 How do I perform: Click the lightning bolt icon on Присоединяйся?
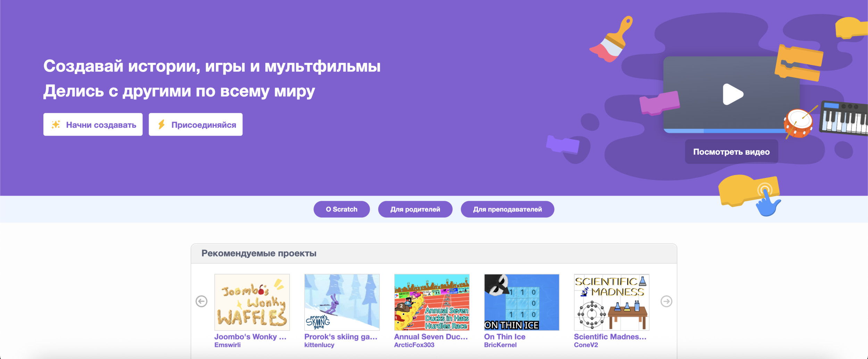(x=161, y=124)
